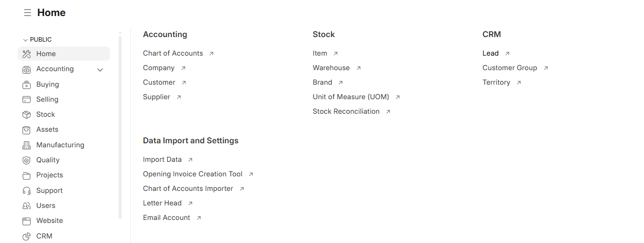Viewport: 644px width, 243px height.
Task: Open the Selling workspace
Action: [47, 100]
